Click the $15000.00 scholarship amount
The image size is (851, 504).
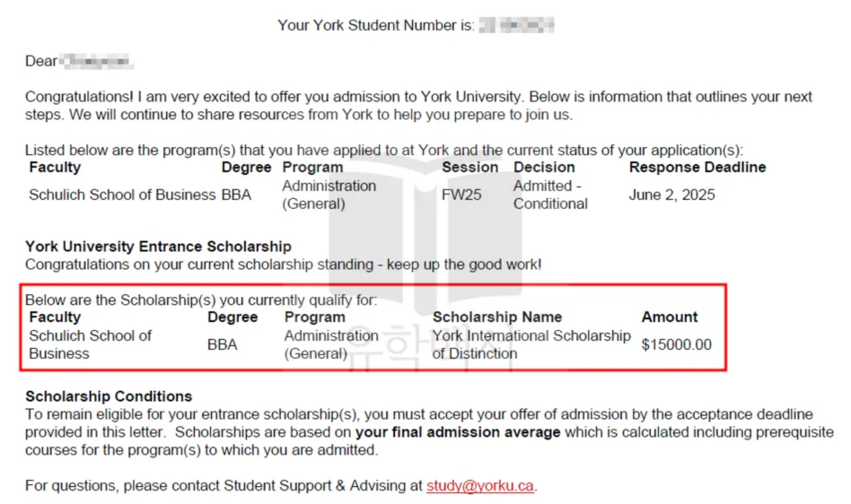click(x=676, y=344)
